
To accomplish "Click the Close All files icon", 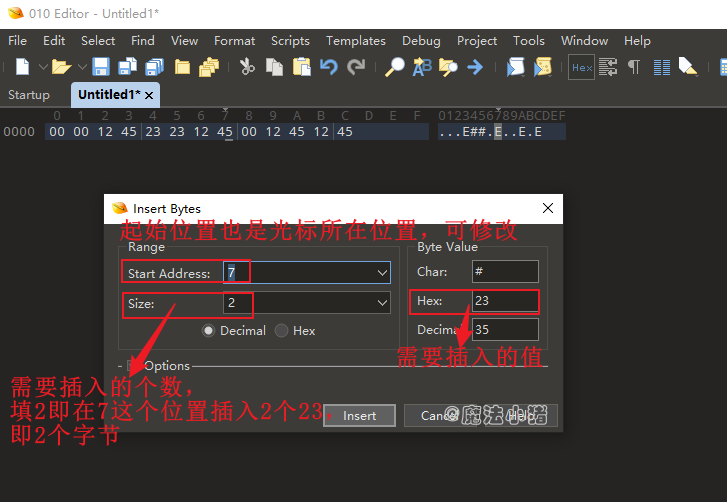I will [209, 67].
